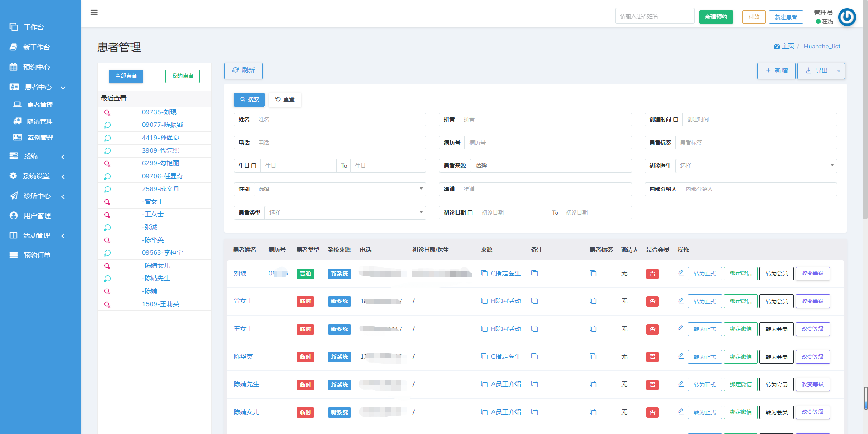Click the copy icon in 备注 column of 王女士 row
The width and height of the screenshot is (868, 434).
(x=534, y=329)
